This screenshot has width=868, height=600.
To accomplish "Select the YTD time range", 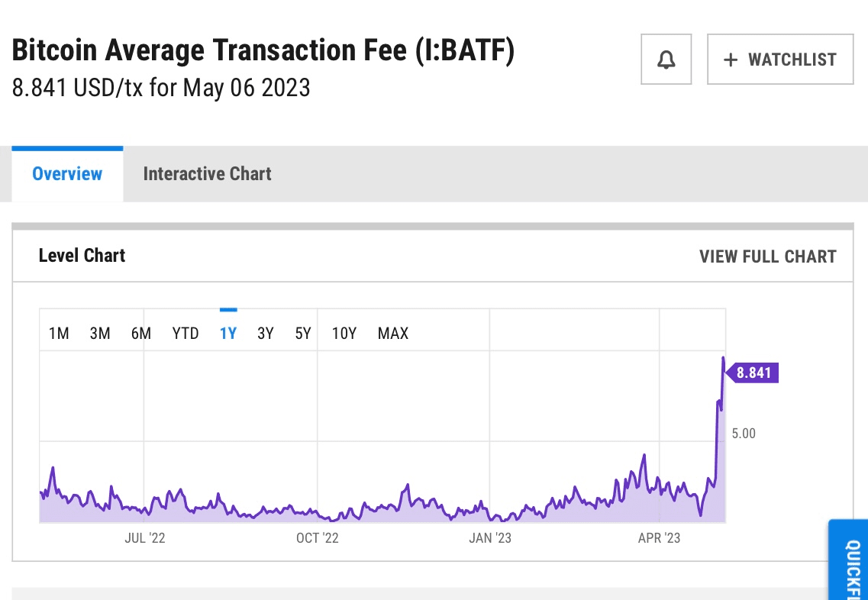I will (185, 333).
